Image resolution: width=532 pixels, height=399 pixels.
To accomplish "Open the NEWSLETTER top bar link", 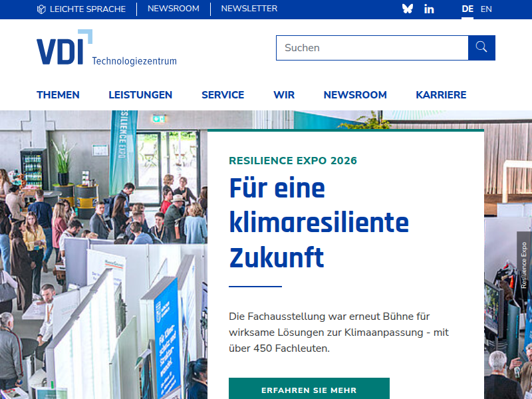I will click(249, 9).
